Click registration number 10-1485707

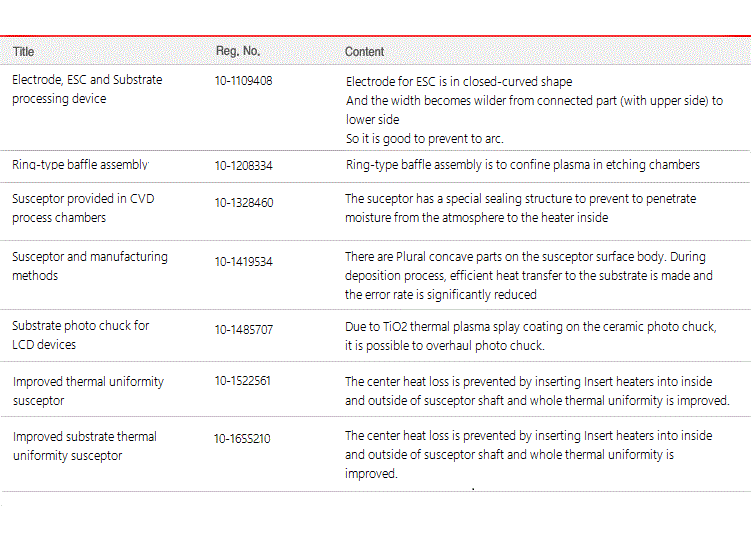(244, 330)
